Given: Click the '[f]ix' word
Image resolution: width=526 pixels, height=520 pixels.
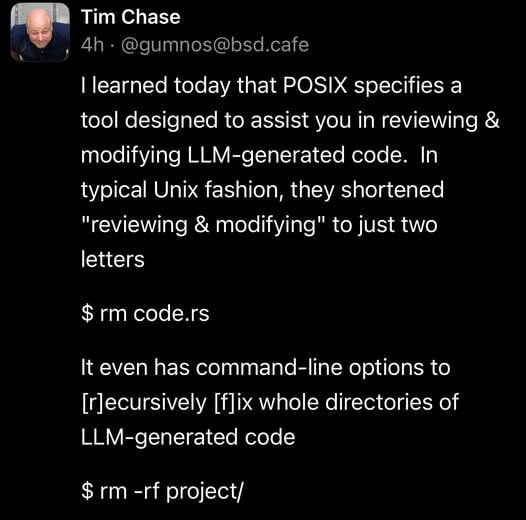Looking at the screenshot, I should click(x=233, y=402).
